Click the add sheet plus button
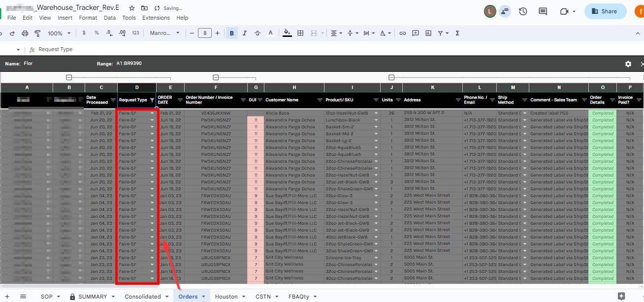This screenshot has height=302, width=644. pos(7,297)
